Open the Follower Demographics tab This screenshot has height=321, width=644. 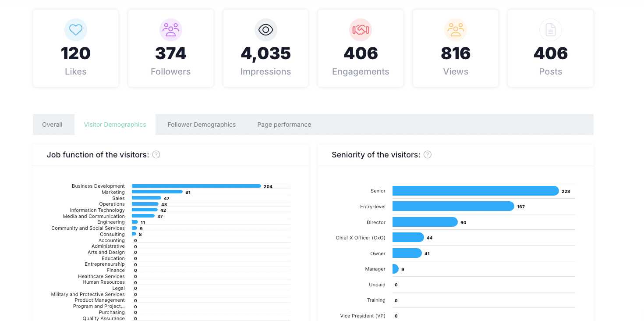click(202, 125)
